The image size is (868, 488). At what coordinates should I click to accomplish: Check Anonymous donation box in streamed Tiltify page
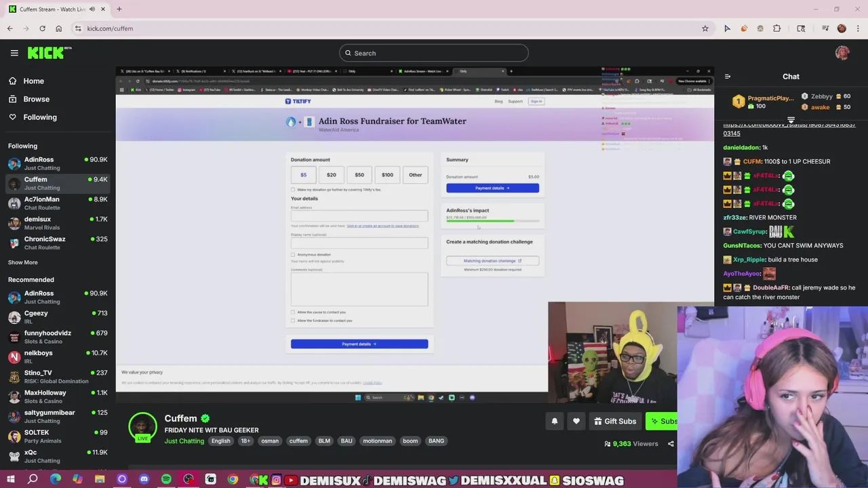tap(293, 255)
